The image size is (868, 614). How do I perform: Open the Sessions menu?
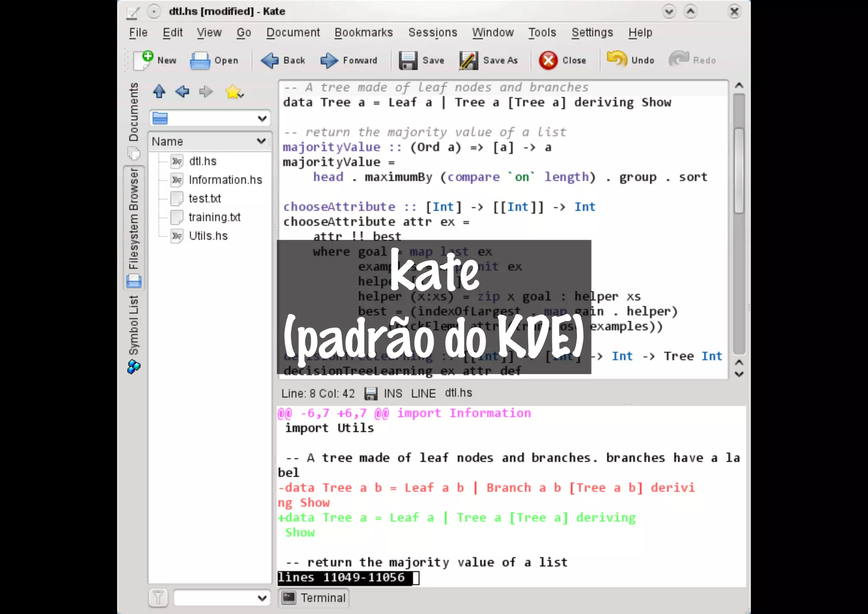(433, 33)
